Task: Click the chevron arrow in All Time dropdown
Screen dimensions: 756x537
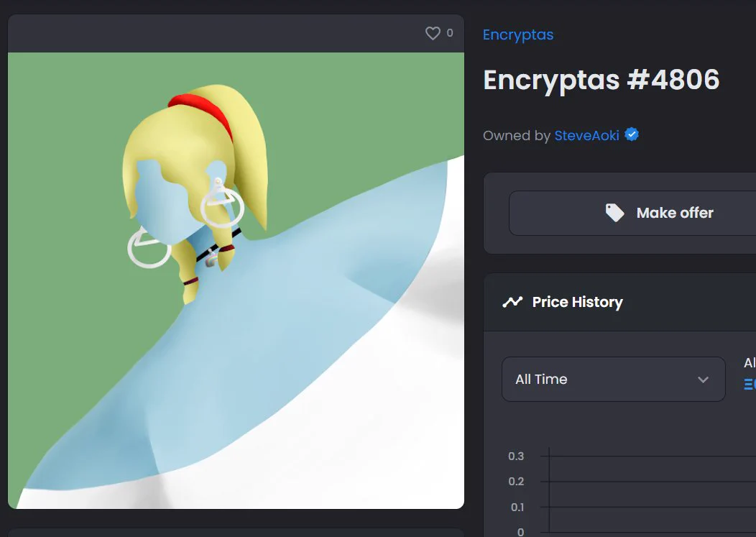Action: pyautogui.click(x=703, y=380)
